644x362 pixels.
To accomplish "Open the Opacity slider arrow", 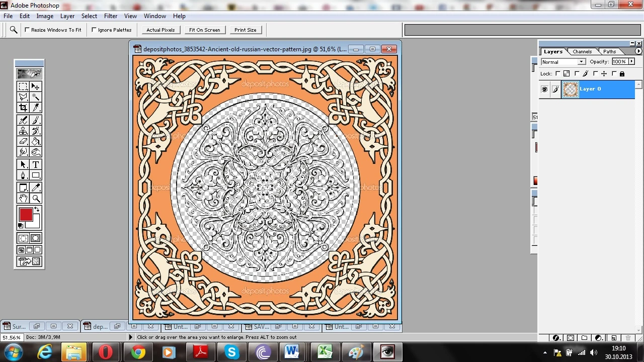I will (x=632, y=61).
